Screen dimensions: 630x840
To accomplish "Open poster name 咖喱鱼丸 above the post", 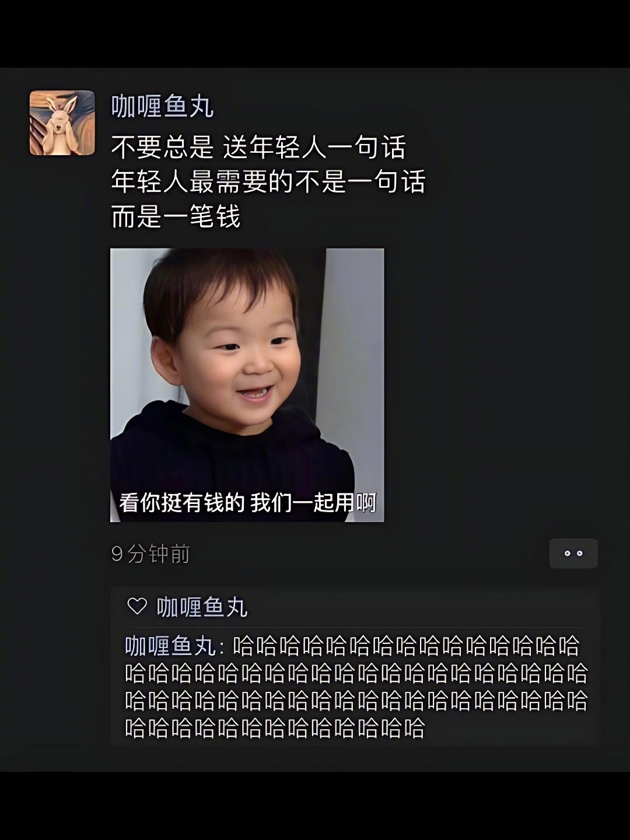I will click(x=162, y=106).
